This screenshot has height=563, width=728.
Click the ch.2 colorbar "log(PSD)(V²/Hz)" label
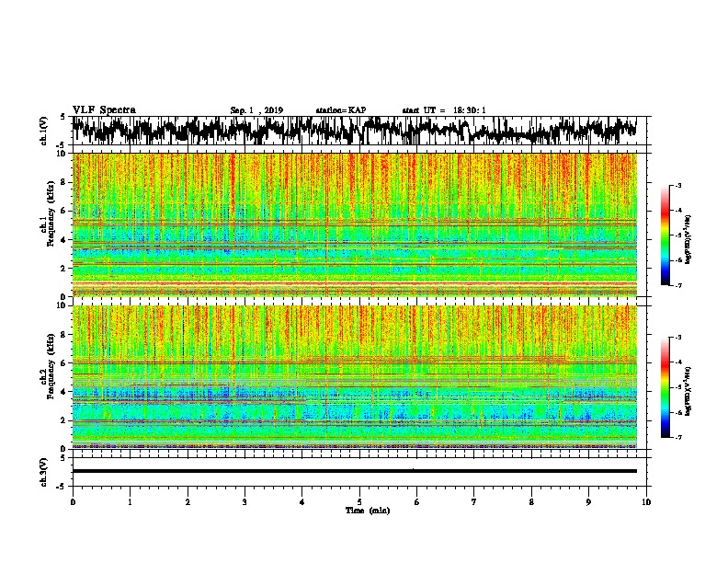pyautogui.click(x=688, y=391)
